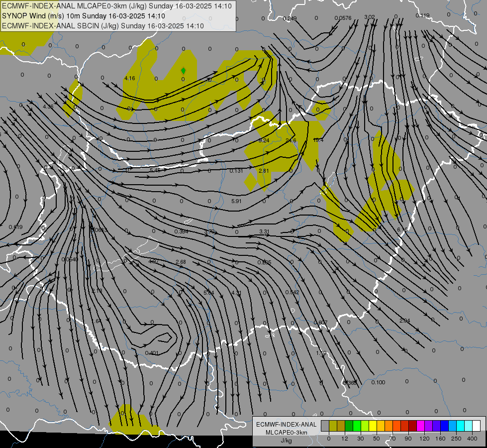Pick the pure yellow legend swatch
Image resolution: width=487 pixels, height=448 pixels.
pyautogui.click(x=373, y=426)
